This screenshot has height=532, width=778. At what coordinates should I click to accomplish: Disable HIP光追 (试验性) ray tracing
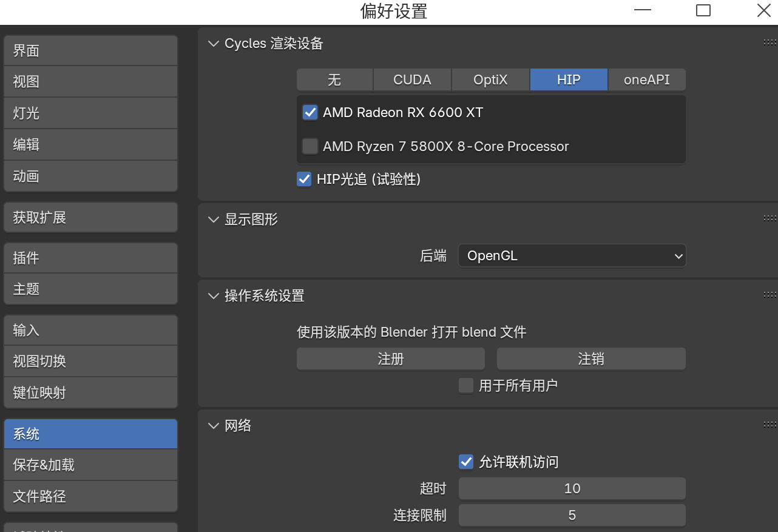[304, 179]
